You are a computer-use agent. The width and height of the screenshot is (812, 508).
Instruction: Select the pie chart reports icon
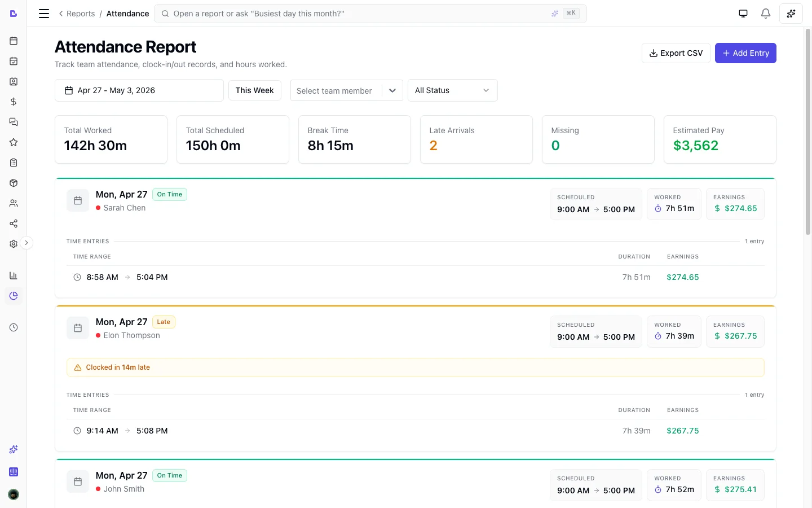14,296
